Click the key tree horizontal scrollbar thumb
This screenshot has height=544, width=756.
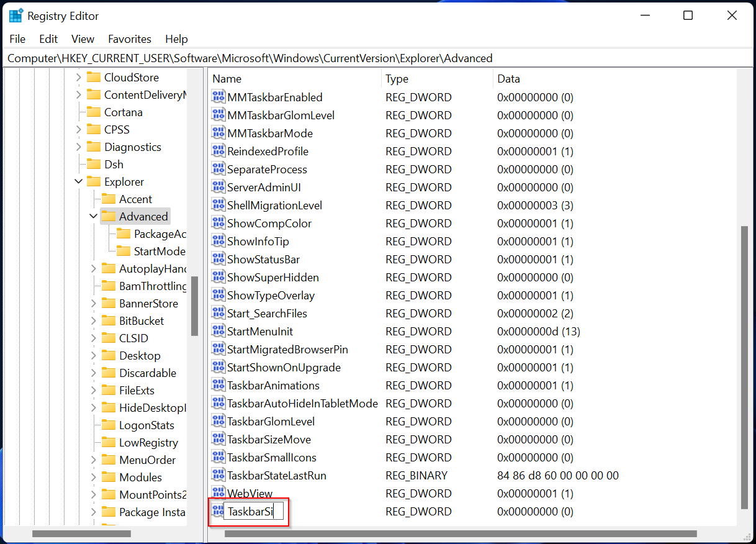81,533
